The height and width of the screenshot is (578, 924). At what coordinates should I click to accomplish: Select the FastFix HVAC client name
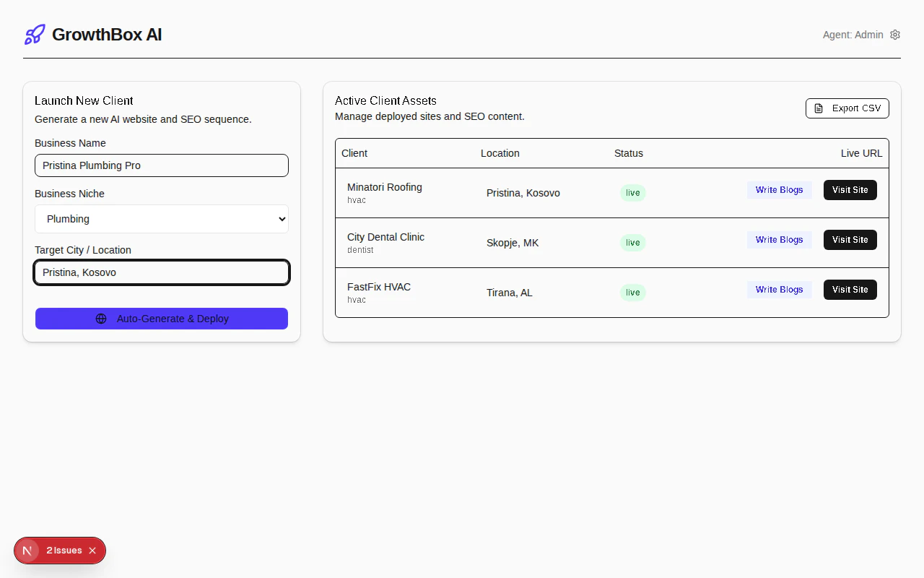[379, 287]
